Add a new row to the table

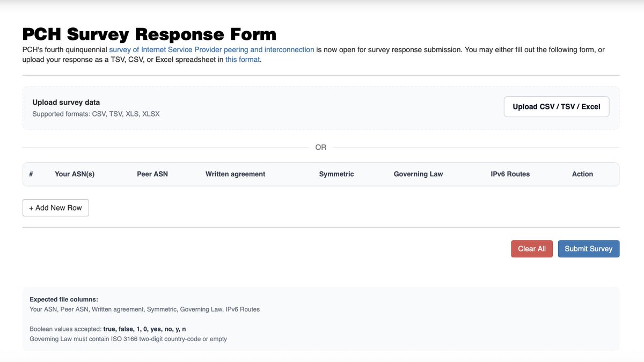coord(56,208)
